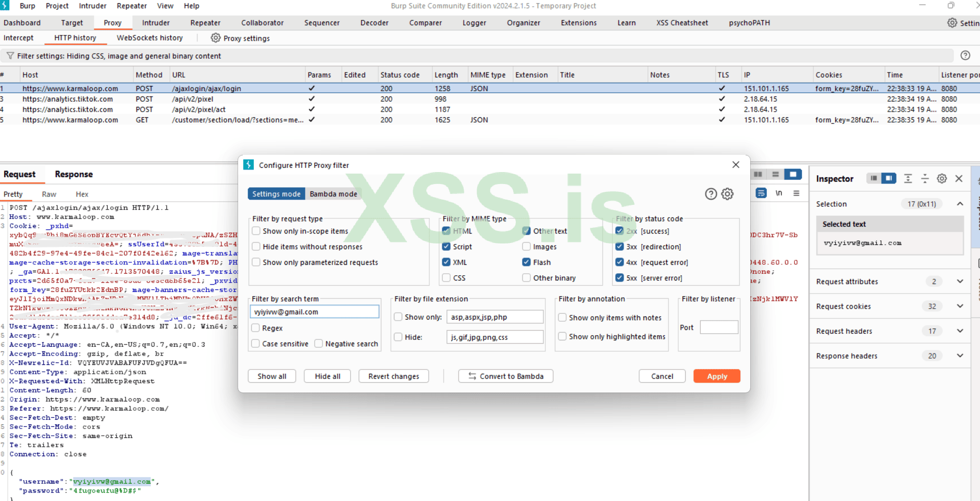980x501 pixels.
Task: Toggle 5xx server error status filter
Action: [619, 278]
